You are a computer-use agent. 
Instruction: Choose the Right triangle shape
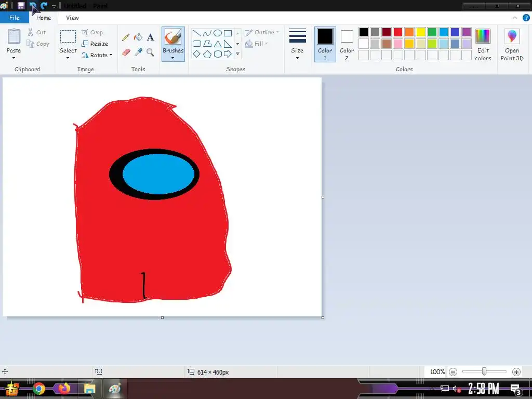[x=228, y=44]
